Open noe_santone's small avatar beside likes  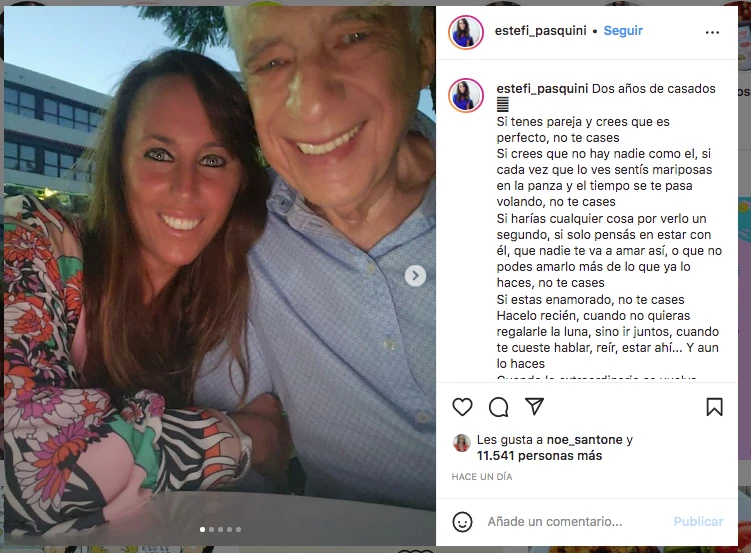[462, 443]
